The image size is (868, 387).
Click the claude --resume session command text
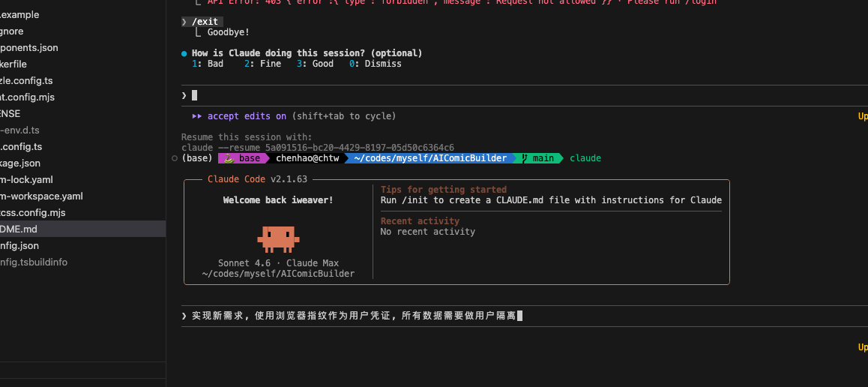point(317,148)
